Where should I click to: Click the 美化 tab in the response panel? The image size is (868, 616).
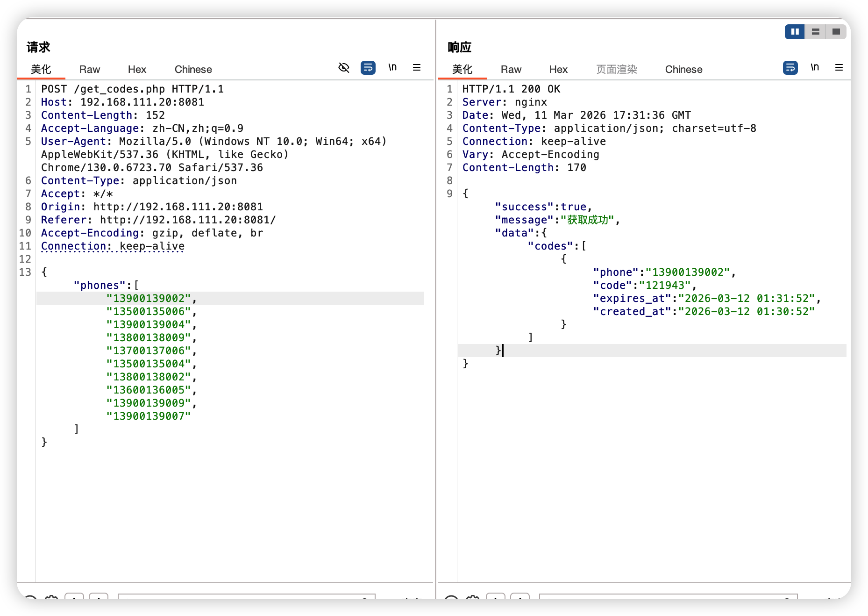462,70
